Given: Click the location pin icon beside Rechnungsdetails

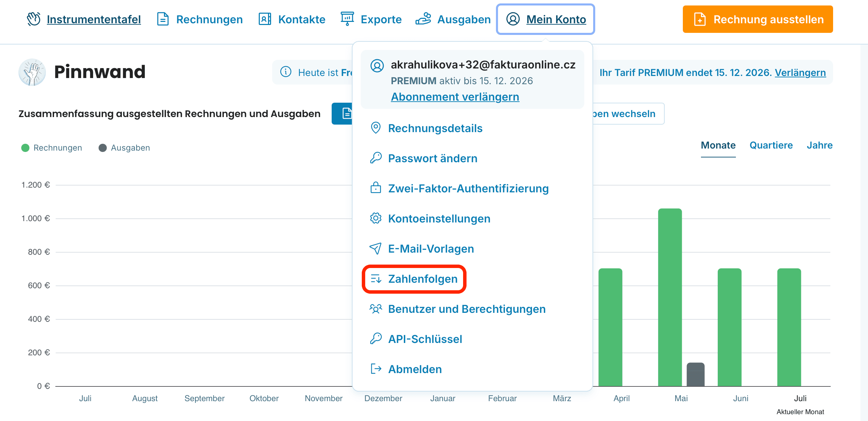Looking at the screenshot, I should (376, 128).
